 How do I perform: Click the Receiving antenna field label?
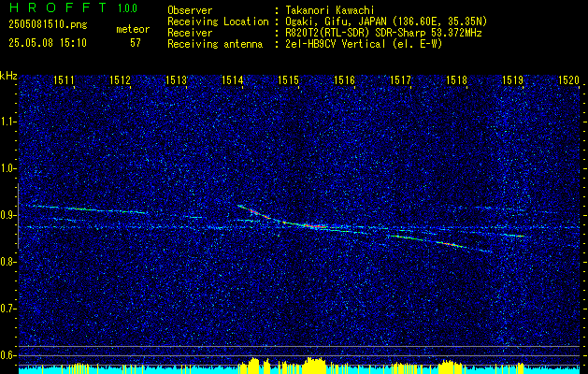(x=215, y=44)
